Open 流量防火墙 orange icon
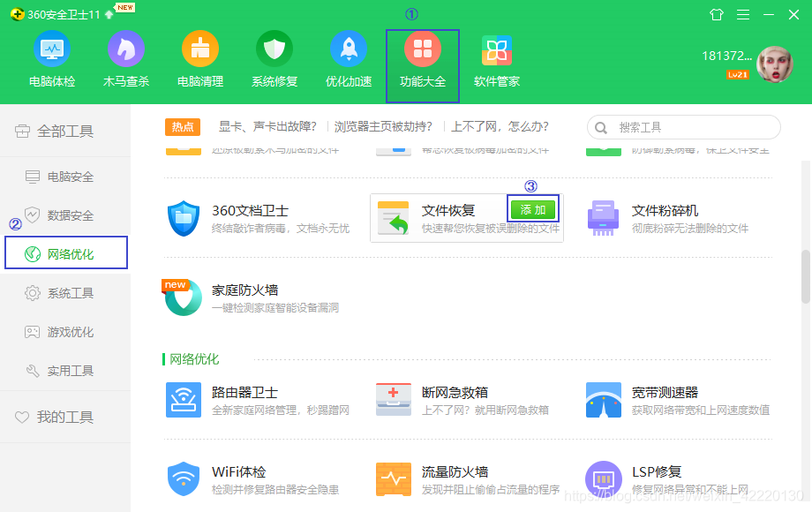 point(393,478)
